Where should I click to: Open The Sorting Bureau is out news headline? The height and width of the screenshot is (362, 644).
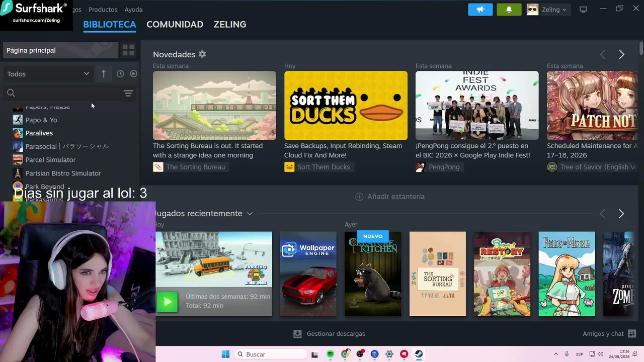(208, 150)
